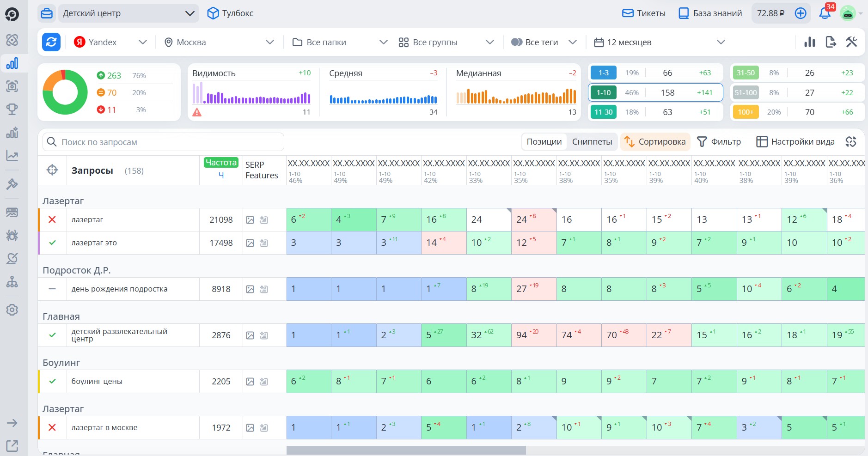Click the horizontal scrollbar under the table
This screenshot has width=868, height=456.
(406, 450)
